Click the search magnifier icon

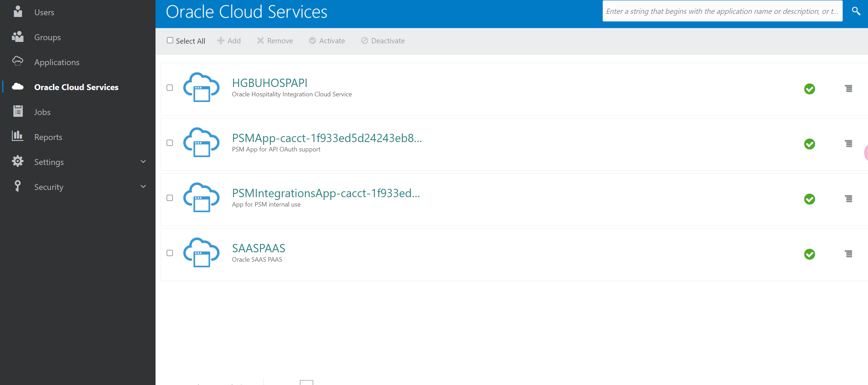856,11
